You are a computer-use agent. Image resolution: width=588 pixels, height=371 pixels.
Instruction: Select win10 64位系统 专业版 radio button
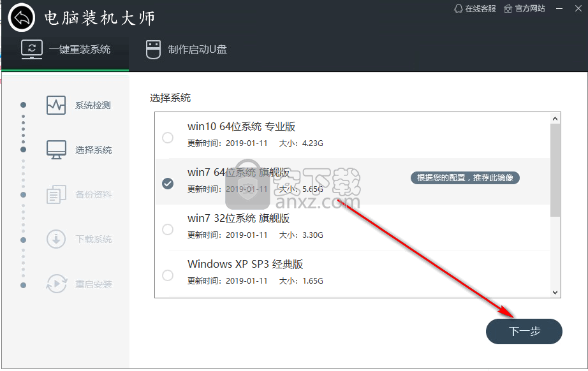(168, 138)
